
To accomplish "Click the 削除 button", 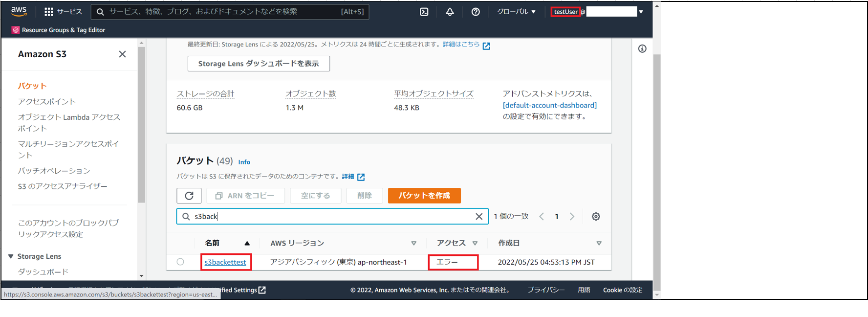I will point(365,196).
